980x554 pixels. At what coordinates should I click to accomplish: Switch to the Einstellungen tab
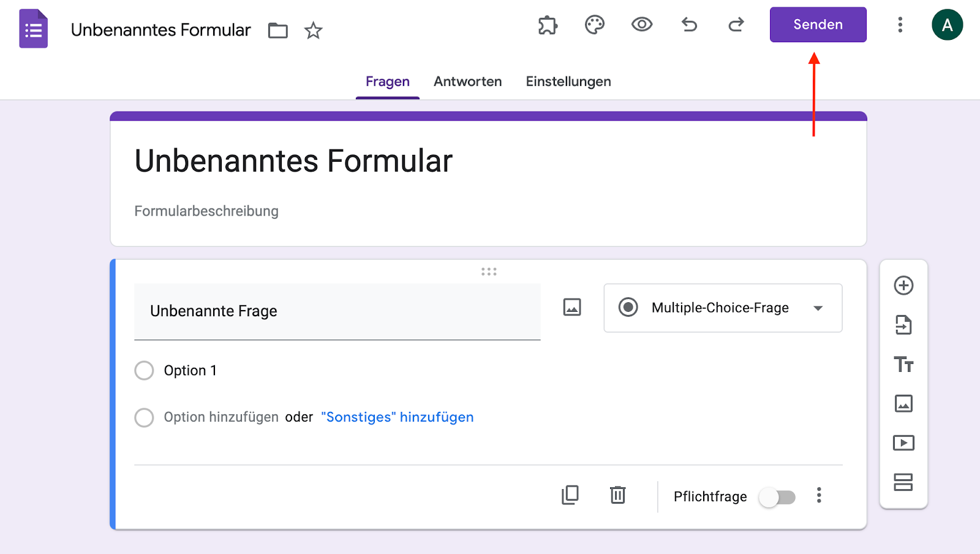point(568,82)
